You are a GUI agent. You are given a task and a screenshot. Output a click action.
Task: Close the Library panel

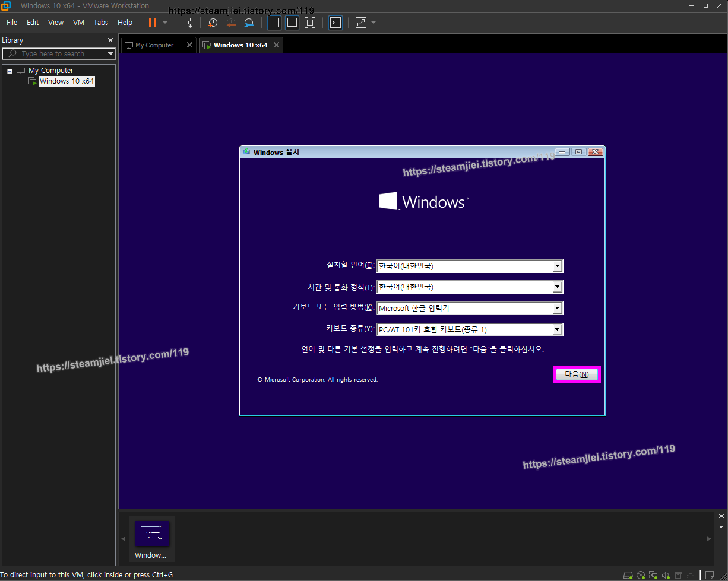110,40
